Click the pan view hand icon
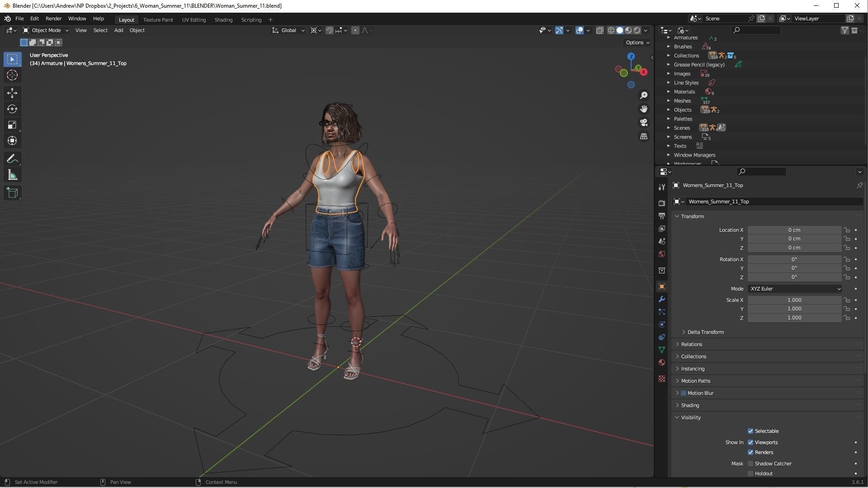This screenshot has width=868, height=488. (x=644, y=109)
